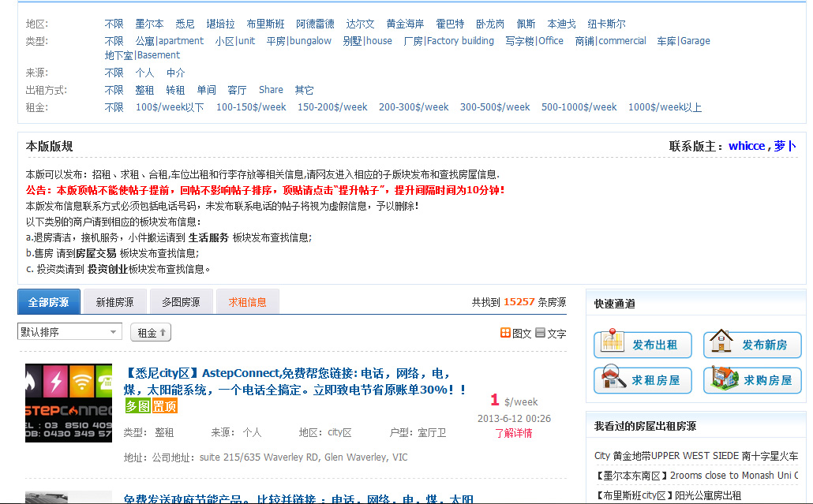
Task: Choose 别墅|house type filter
Action: pyautogui.click(x=367, y=41)
